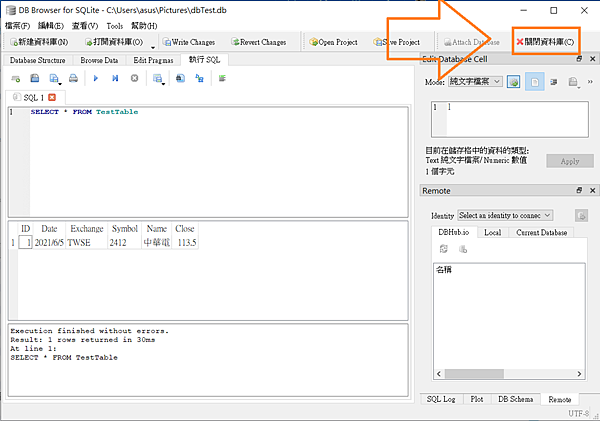Switch to the Browse Data tab

coord(99,60)
